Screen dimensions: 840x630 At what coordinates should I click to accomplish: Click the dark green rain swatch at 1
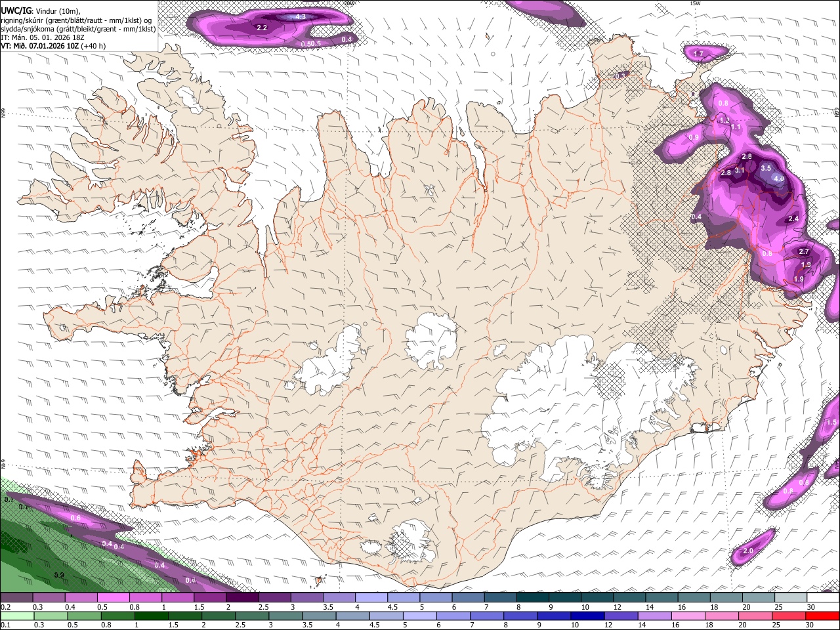[151, 616]
